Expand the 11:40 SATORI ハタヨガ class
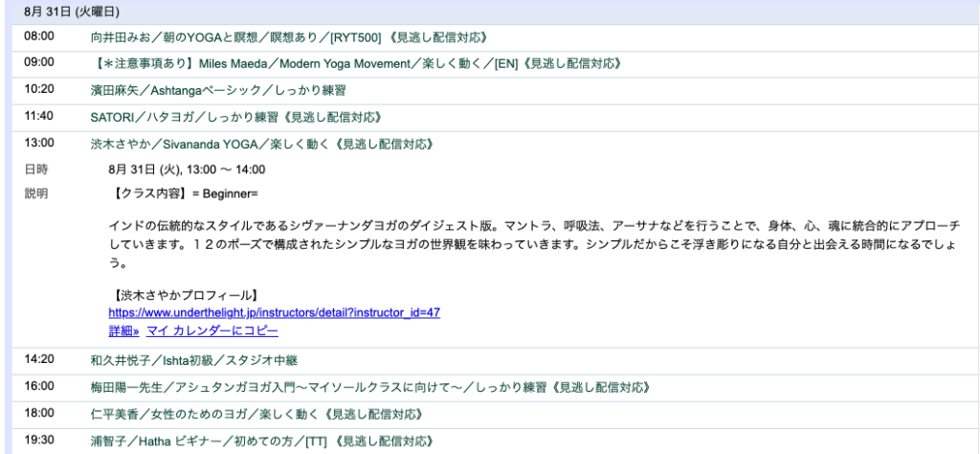Viewport: 980px width, 454px height. coord(236,118)
